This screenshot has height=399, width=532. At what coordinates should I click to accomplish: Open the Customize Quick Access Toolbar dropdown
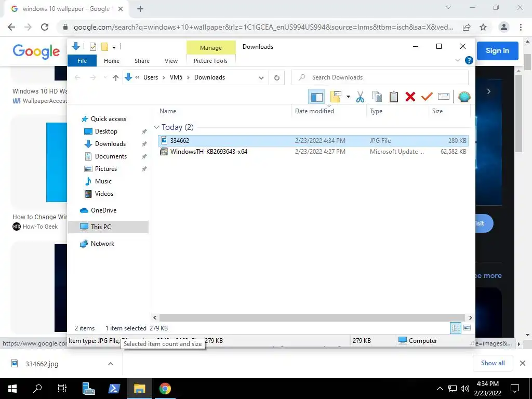click(x=114, y=47)
